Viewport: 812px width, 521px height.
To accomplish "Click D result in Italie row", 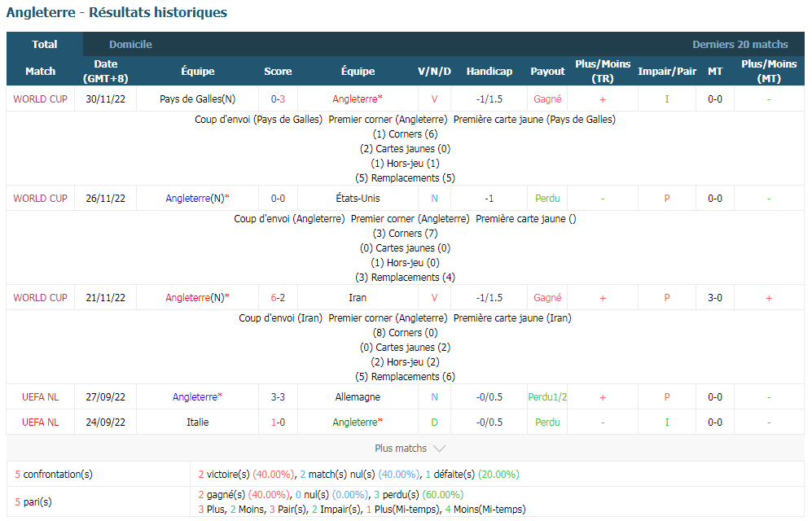I will point(434,422).
